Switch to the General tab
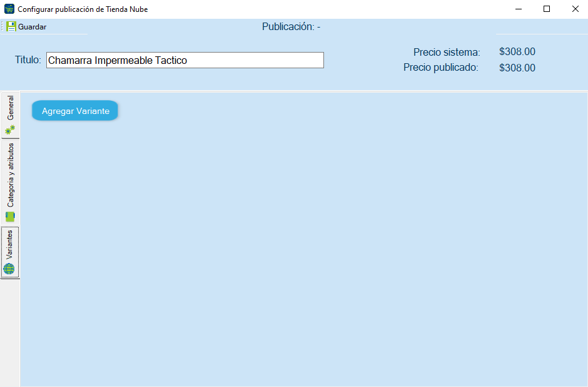The image size is (588, 387). 10,115
